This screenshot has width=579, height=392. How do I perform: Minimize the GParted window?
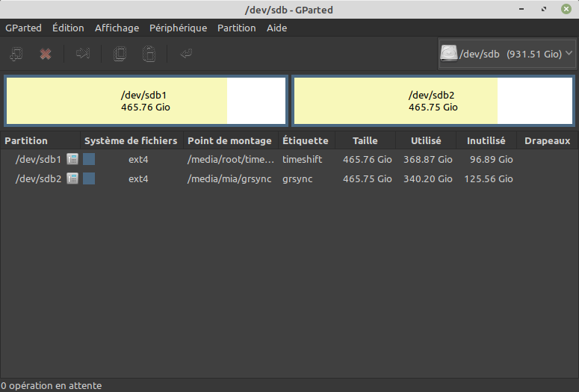pyautogui.click(x=521, y=9)
